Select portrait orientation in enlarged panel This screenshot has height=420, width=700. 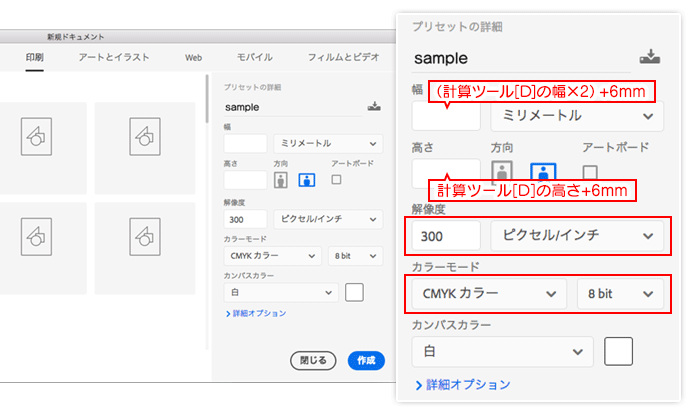point(503,174)
